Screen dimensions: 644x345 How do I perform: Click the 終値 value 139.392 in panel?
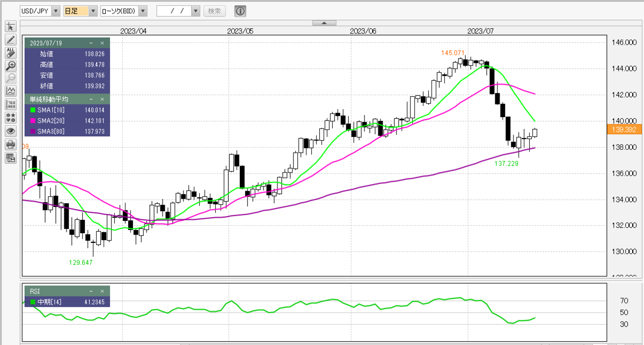tap(94, 86)
